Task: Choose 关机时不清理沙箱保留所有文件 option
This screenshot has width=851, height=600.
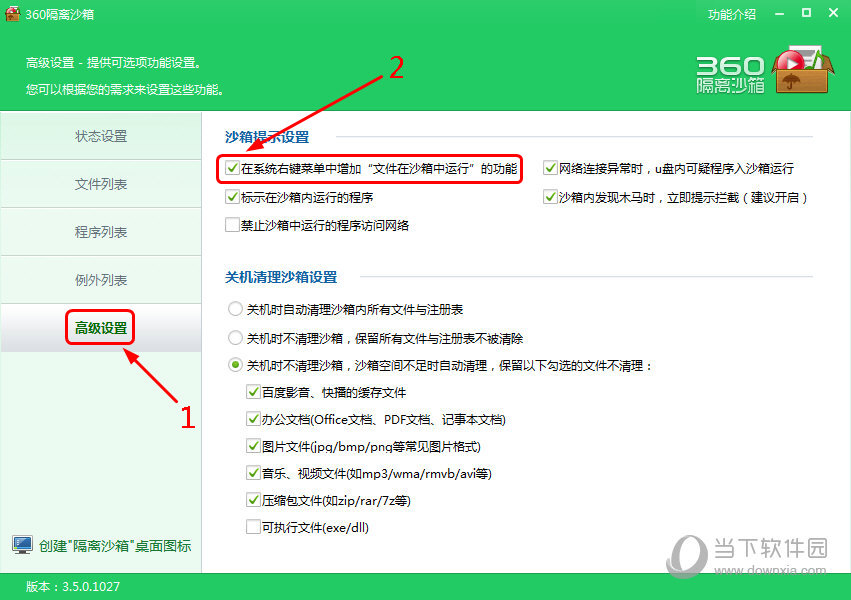Action: pyautogui.click(x=235, y=336)
